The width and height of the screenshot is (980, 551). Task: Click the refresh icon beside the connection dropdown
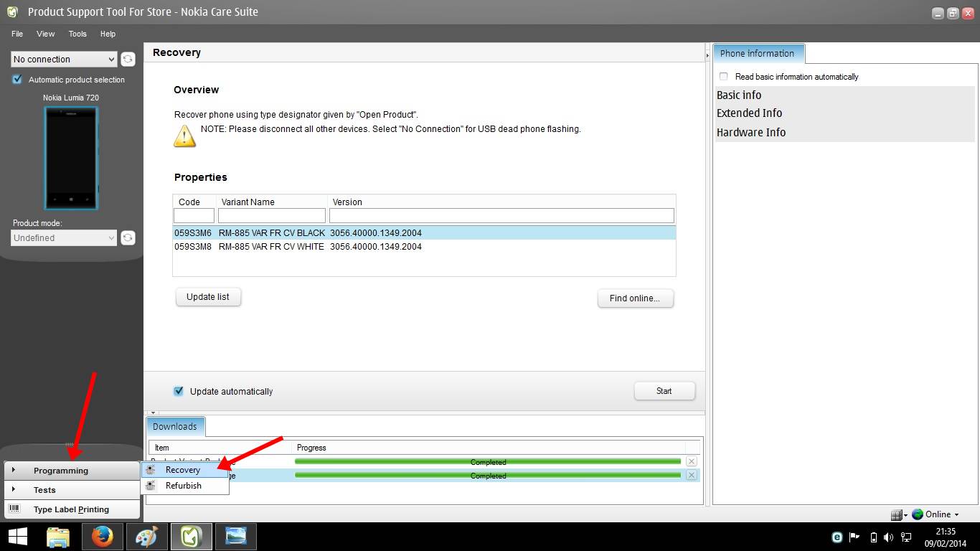point(128,60)
